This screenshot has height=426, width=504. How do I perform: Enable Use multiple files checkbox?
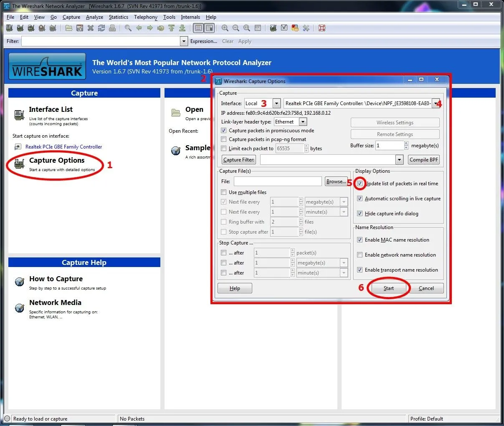click(224, 192)
